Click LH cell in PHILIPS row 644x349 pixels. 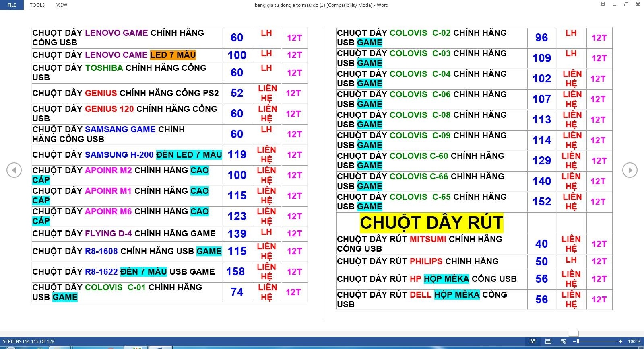tap(571, 260)
